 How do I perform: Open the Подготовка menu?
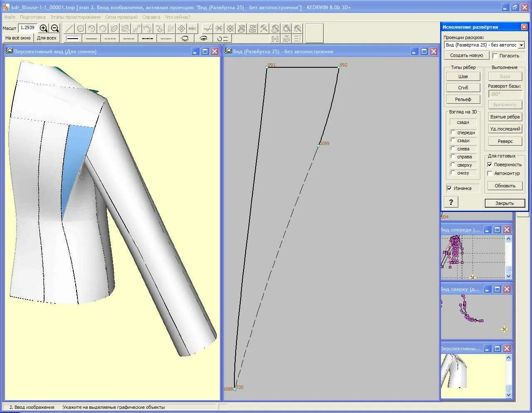coord(33,17)
